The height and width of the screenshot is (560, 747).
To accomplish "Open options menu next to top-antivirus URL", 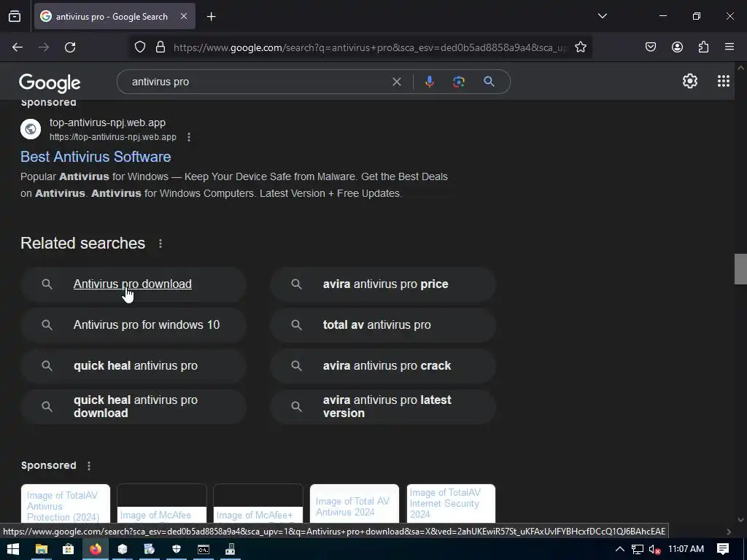I will click(189, 137).
